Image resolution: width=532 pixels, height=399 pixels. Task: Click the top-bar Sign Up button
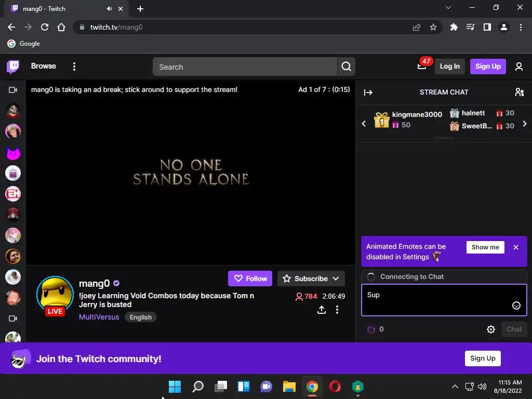pos(487,66)
